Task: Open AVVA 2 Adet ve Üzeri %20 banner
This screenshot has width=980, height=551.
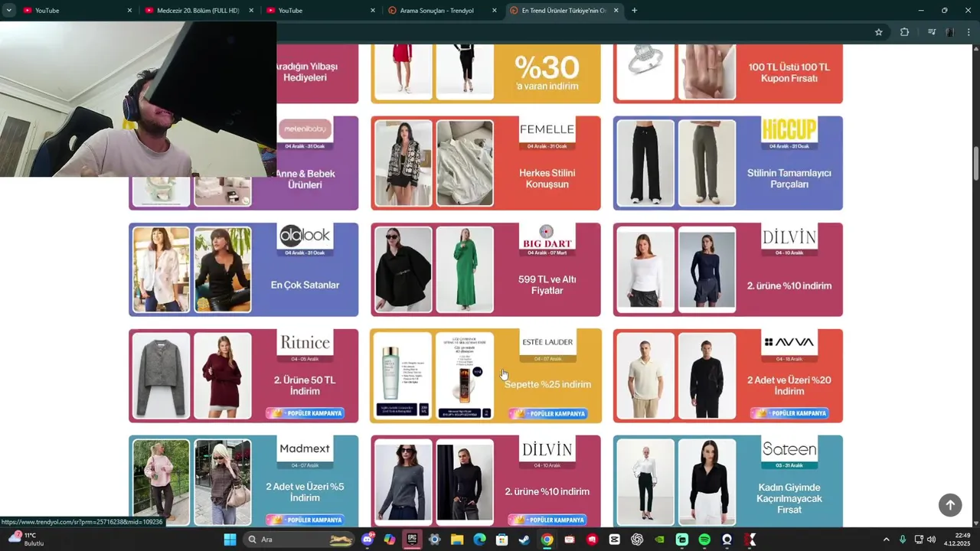Action: tap(727, 376)
